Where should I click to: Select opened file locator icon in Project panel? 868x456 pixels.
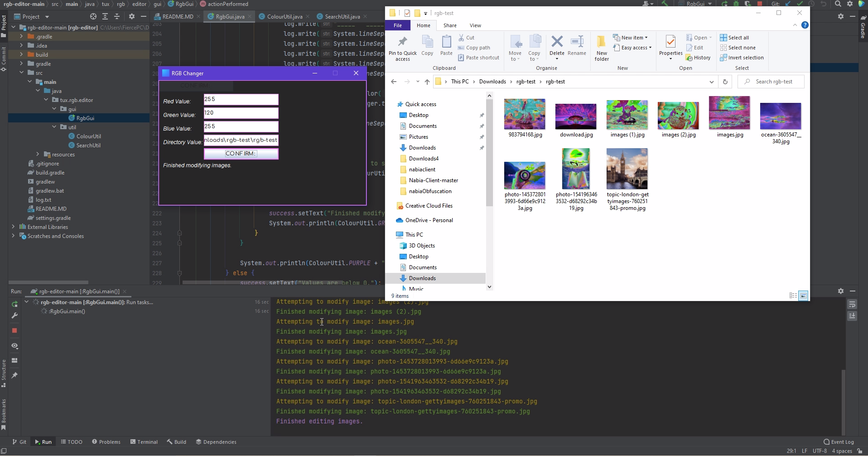93,16
